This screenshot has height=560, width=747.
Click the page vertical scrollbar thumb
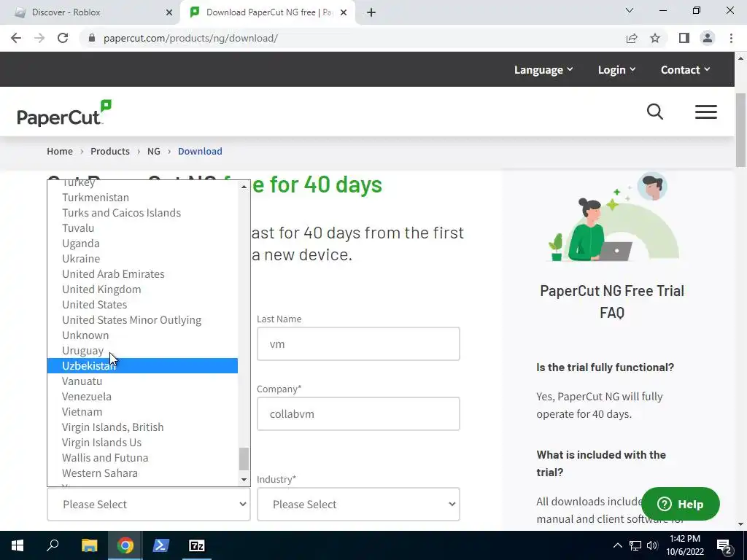tap(740, 130)
